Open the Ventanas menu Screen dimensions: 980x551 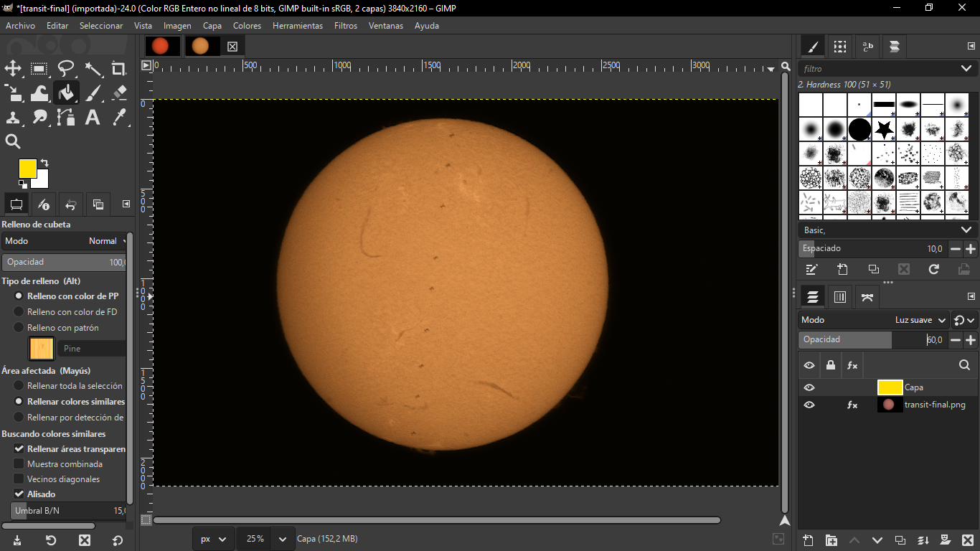point(386,26)
